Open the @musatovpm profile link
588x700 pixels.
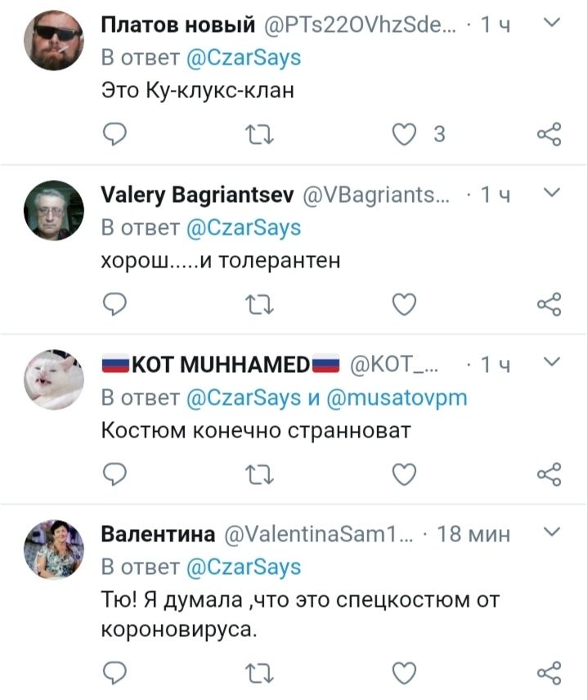pyautogui.click(x=398, y=397)
